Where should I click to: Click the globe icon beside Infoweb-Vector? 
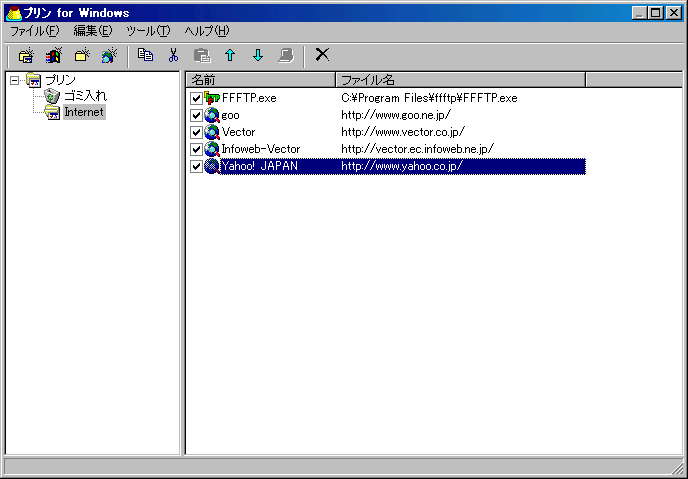pos(212,149)
